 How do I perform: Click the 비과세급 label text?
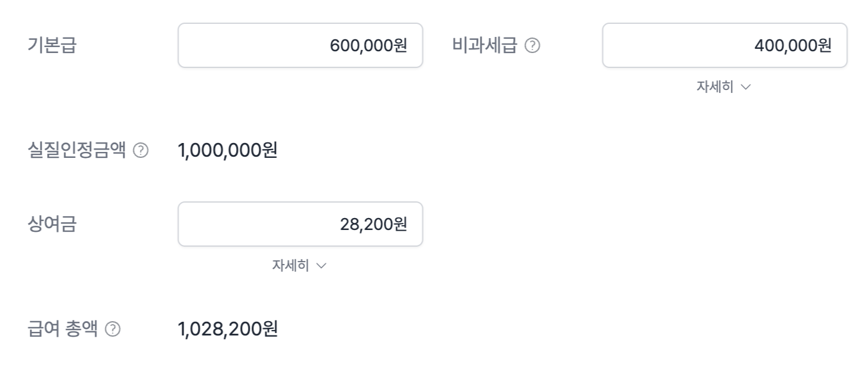click(x=484, y=46)
